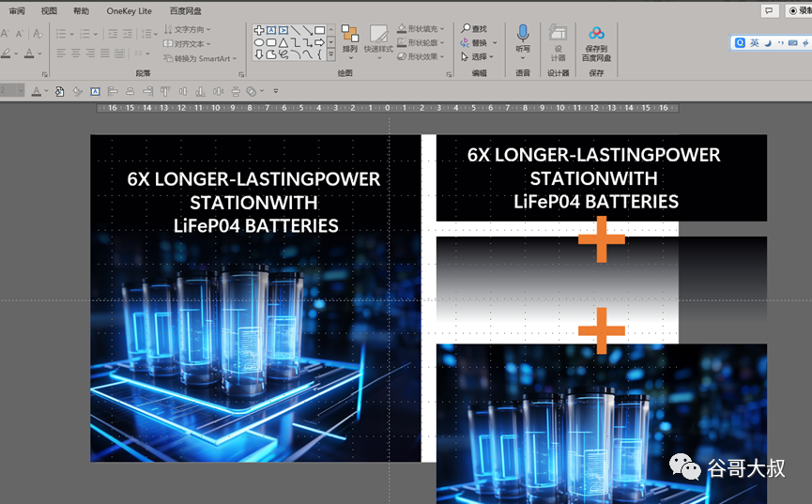Viewport: 812px width, 504px height.
Task: Select the triangle shape in gallery
Action: [x=283, y=42]
